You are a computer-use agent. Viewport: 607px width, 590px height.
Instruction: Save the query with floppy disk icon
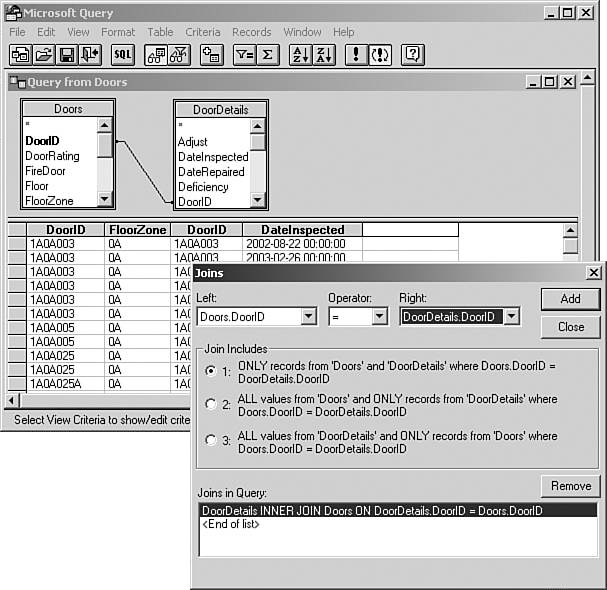pos(67,55)
